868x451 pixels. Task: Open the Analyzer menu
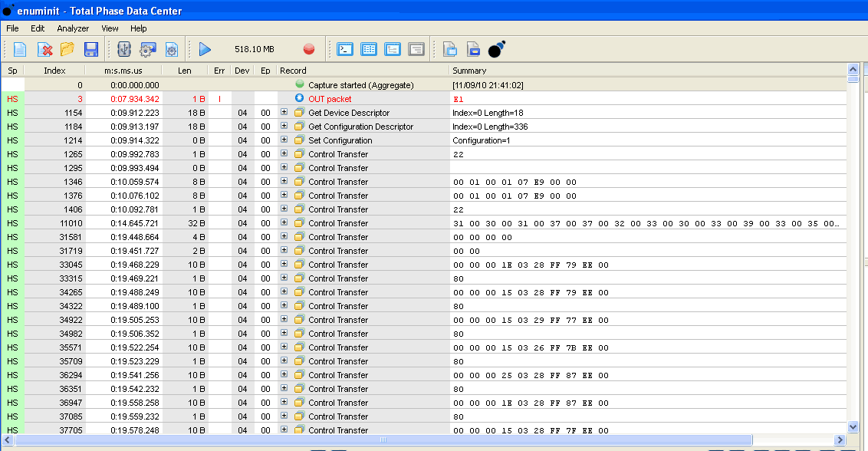(x=73, y=28)
